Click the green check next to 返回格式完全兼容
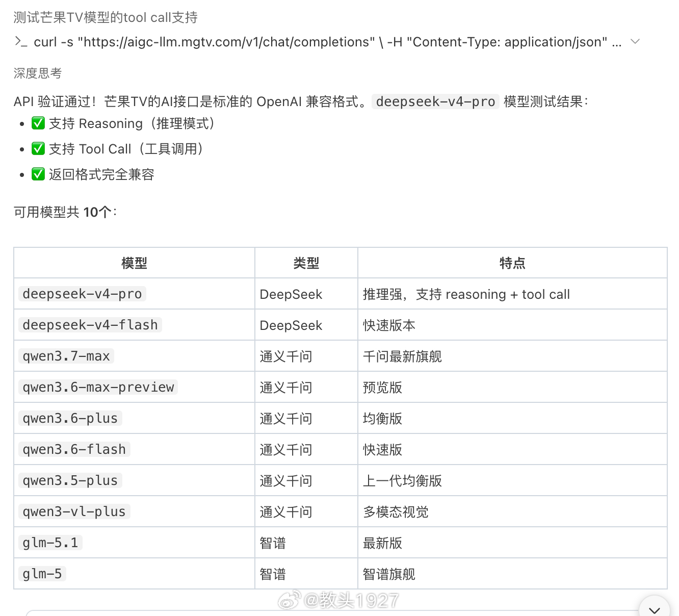The width and height of the screenshot is (679, 616). pos(38,174)
